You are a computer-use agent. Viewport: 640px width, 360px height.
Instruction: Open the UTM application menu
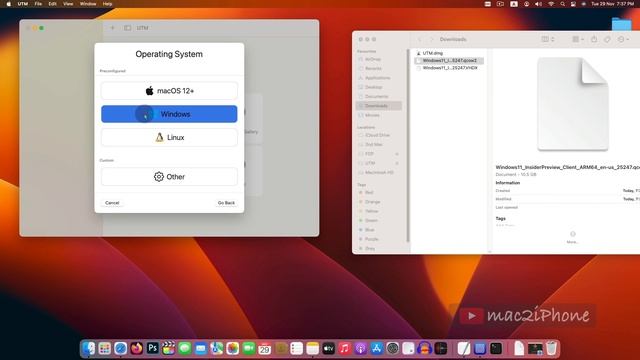(x=22, y=4)
